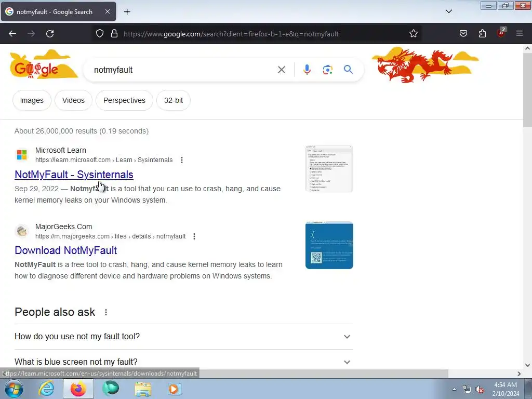The width and height of the screenshot is (532, 399).
Task: Open the Download NotMyFault result link
Action: click(66, 250)
